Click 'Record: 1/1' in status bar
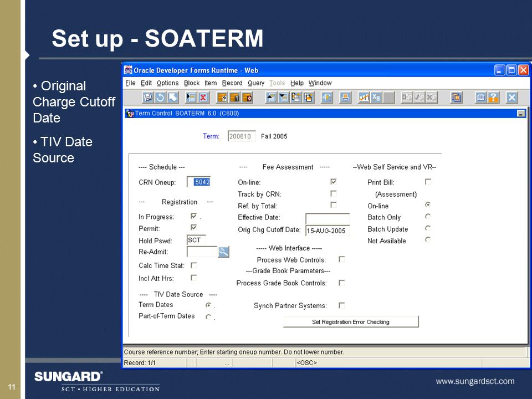Image resolution: width=532 pixels, height=399 pixels. click(140, 362)
